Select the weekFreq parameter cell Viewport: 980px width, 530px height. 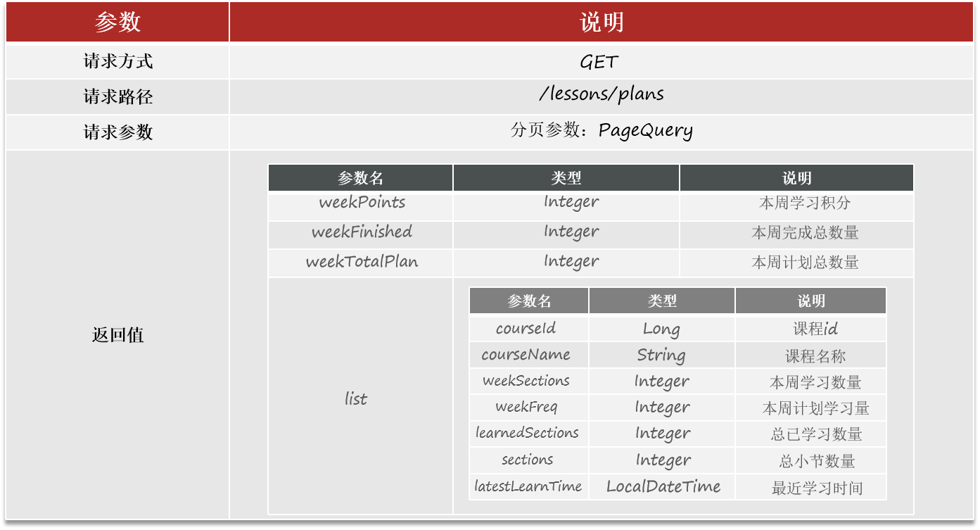[529, 408]
